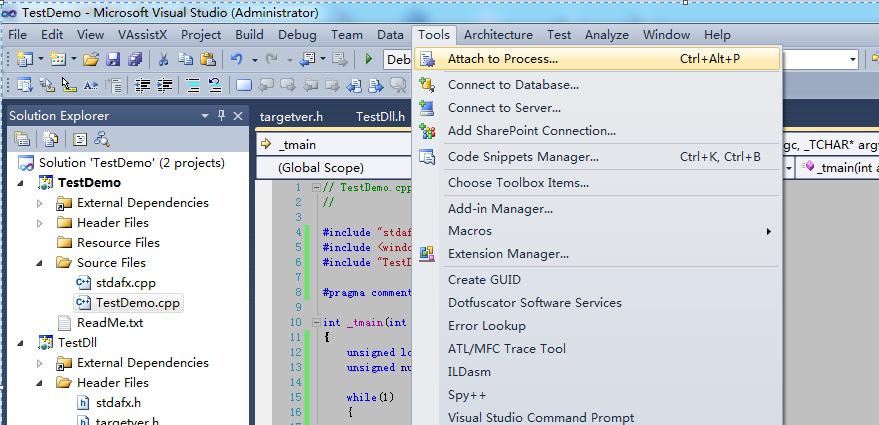Open Extension Manager from Tools menu
The width and height of the screenshot is (879, 425).
coord(596,254)
